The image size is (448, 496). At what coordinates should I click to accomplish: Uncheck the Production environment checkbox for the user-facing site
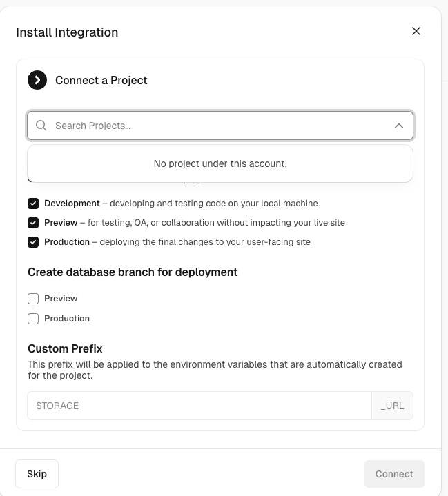(x=33, y=242)
